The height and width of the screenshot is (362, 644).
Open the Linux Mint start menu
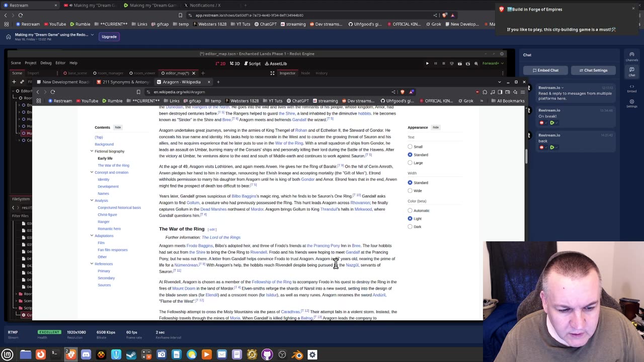click(x=7, y=354)
